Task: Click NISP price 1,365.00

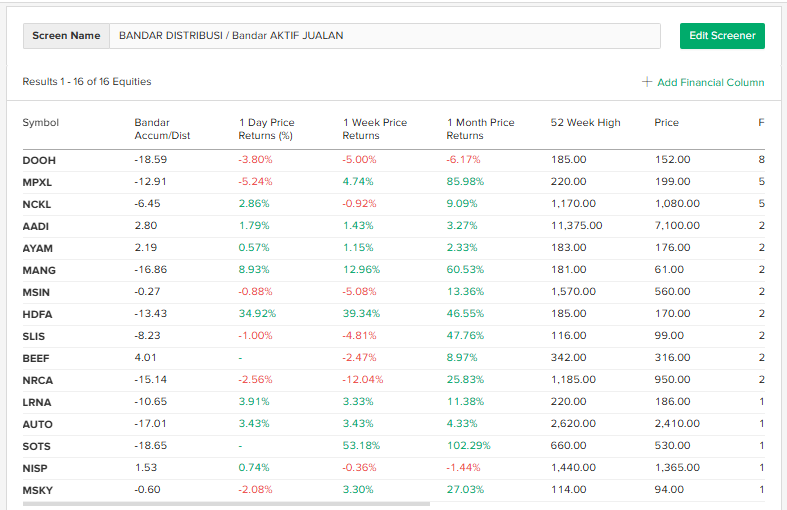Action: tap(677, 468)
